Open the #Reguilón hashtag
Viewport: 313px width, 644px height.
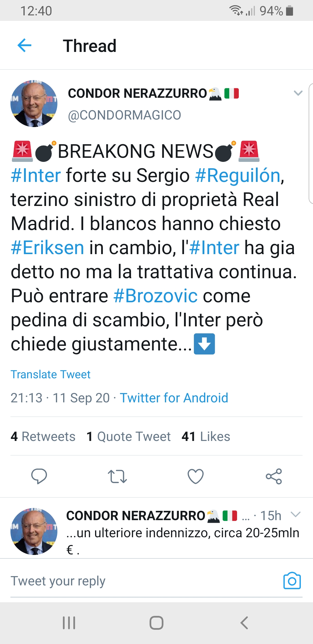pos(238,176)
